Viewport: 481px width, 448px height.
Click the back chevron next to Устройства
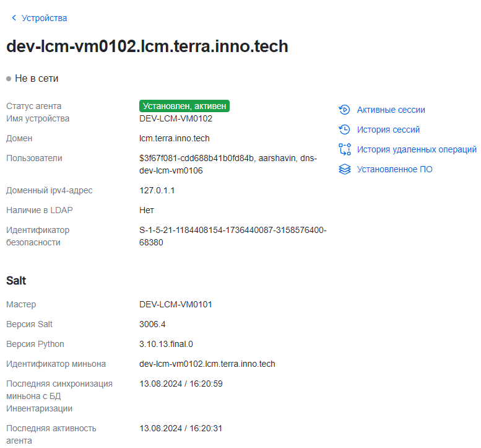tap(14, 18)
